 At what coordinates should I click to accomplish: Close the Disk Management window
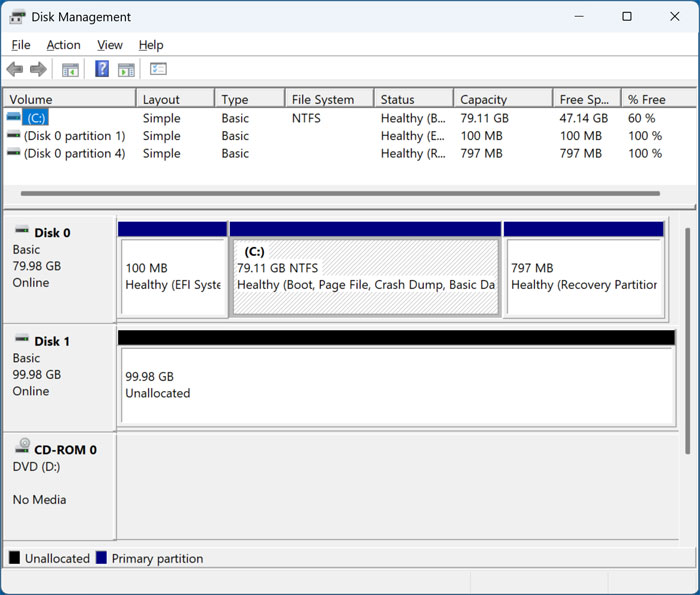675,17
